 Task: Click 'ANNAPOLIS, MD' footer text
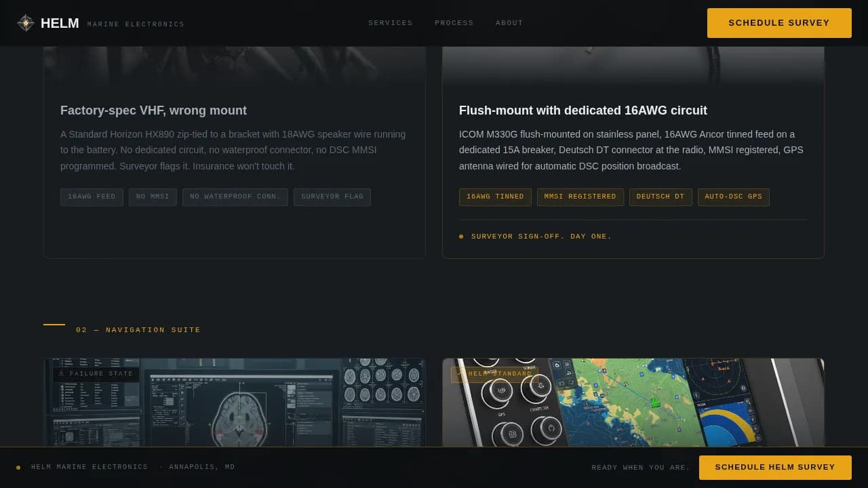(202, 467)
